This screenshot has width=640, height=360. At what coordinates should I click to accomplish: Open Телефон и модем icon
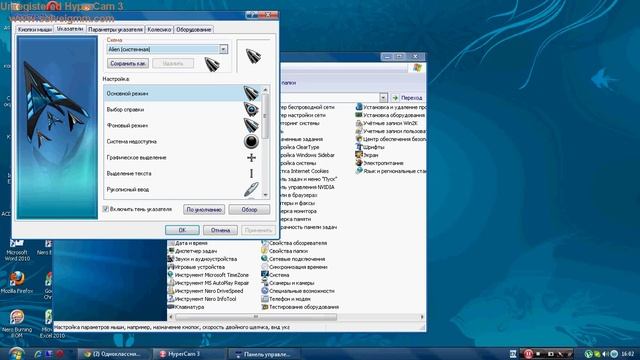(x=264, y=299)
